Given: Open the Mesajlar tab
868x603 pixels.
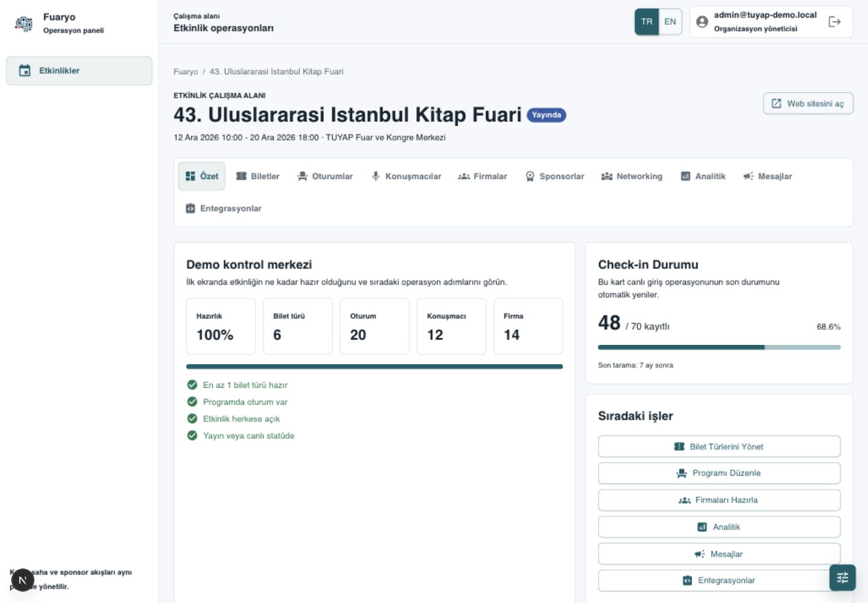Looking at the screenshot, I should [767, 176].
